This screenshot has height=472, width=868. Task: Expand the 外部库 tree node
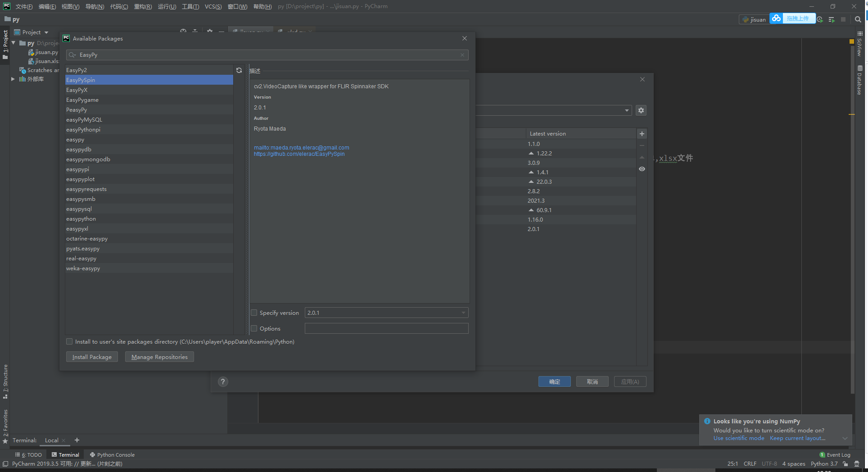13,79
